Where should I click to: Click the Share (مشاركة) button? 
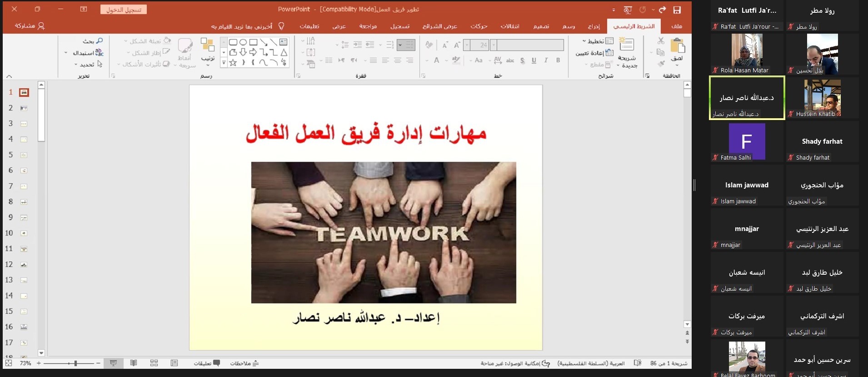30,26
